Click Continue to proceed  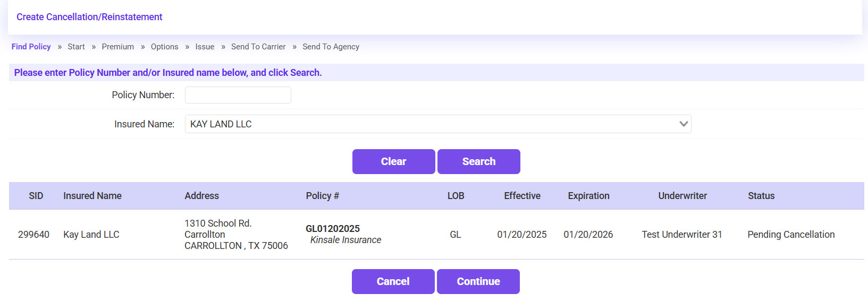coord(478,281)
